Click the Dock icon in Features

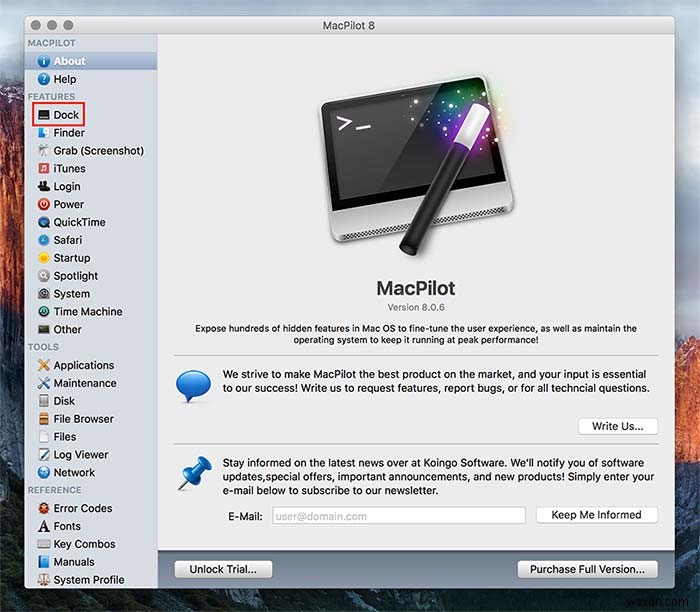click(44, 115)
